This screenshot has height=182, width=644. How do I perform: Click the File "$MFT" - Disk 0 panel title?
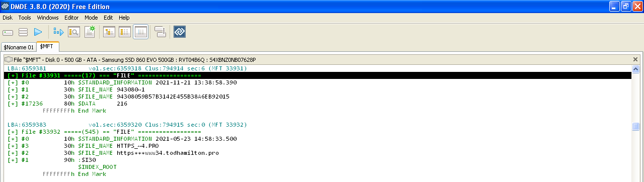point(135,59)
